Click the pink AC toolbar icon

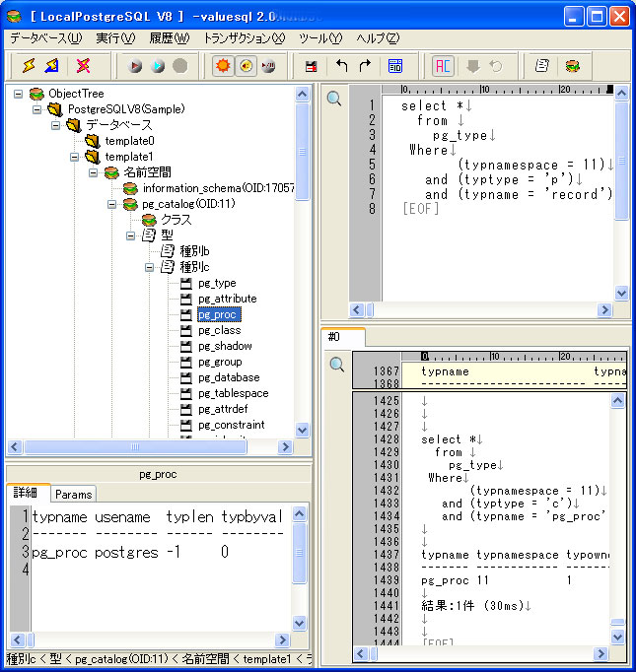click(443, 66)
